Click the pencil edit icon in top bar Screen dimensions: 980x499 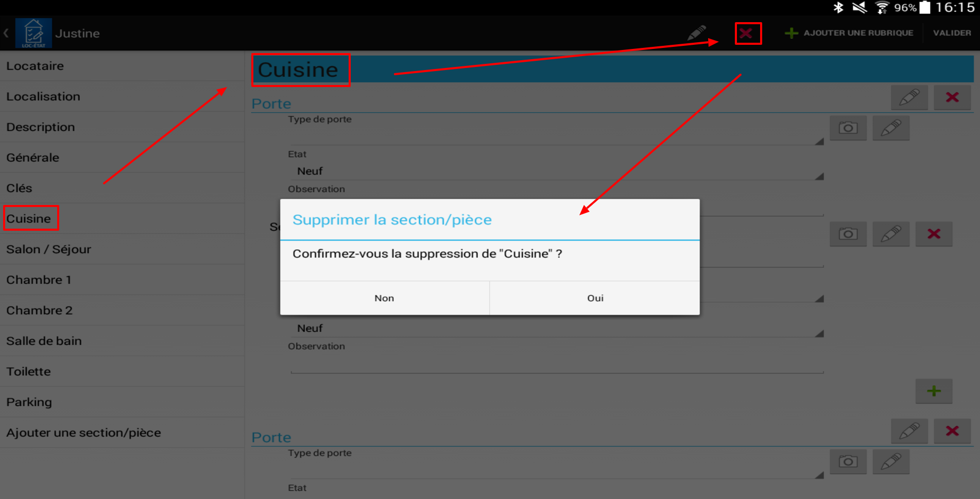tap(697, 33)
